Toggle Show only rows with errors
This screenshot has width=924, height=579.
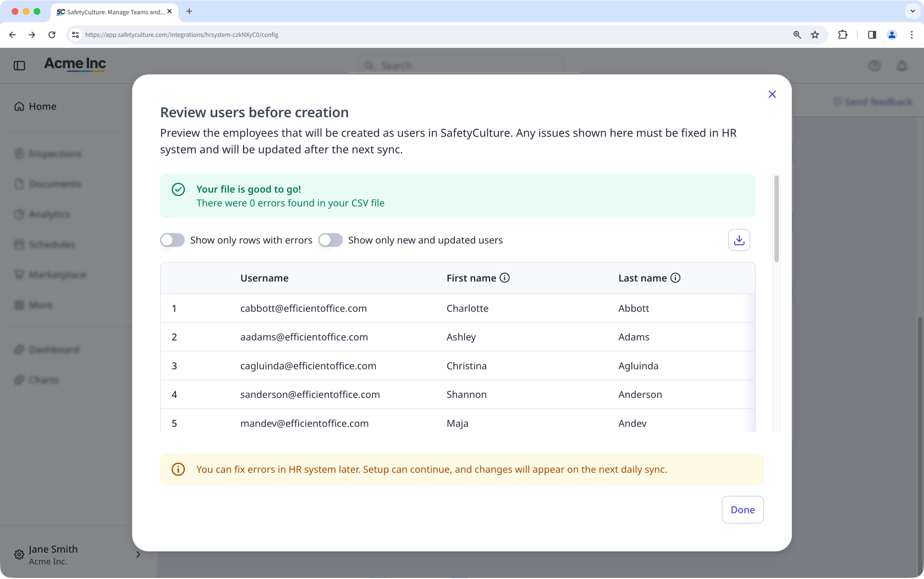[x=172, y=240]
